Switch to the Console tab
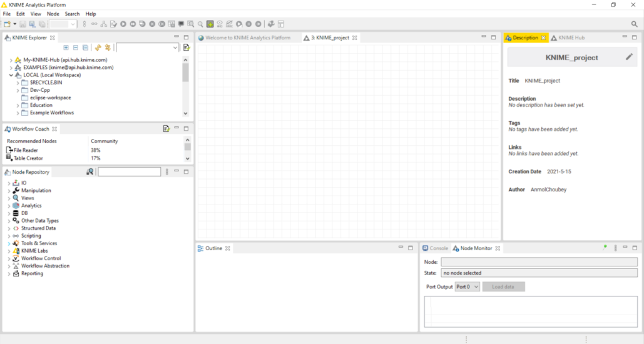The image size is (644, 344). 435,248
